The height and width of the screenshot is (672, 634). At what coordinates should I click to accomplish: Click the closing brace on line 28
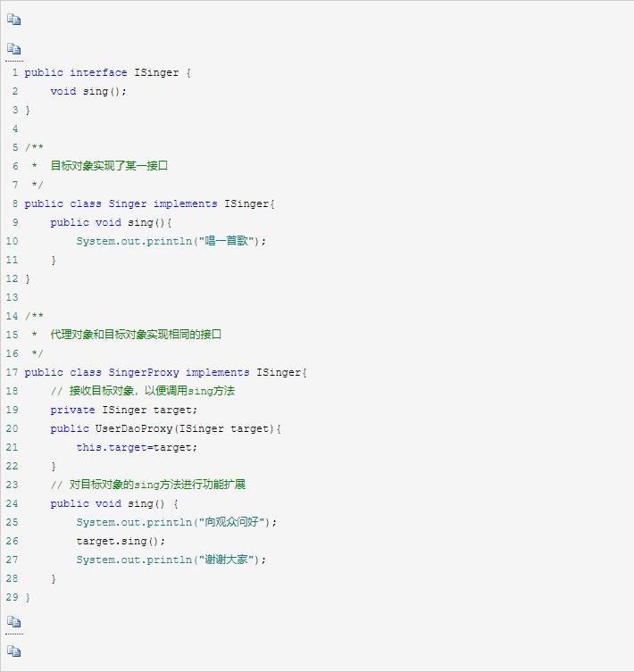(x=54, y=578)
